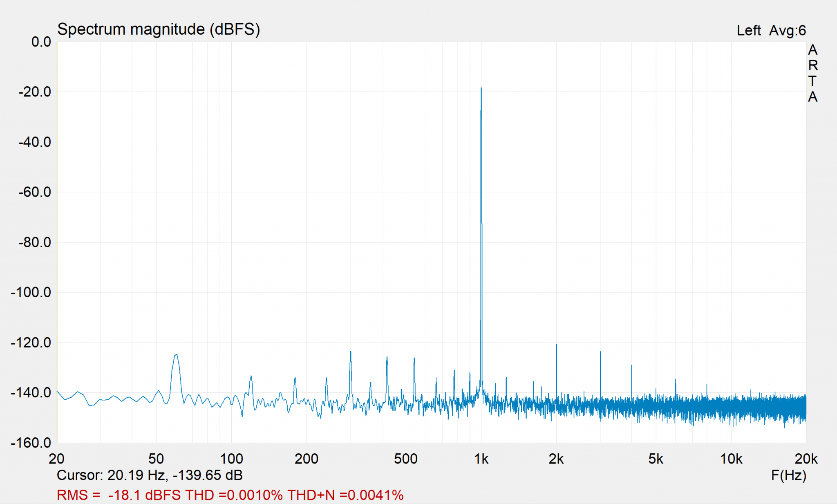The height and width of the screenshot is (504, 837).
Task: Click the 5k frequency axis label
Action: (x=656, y=459)
